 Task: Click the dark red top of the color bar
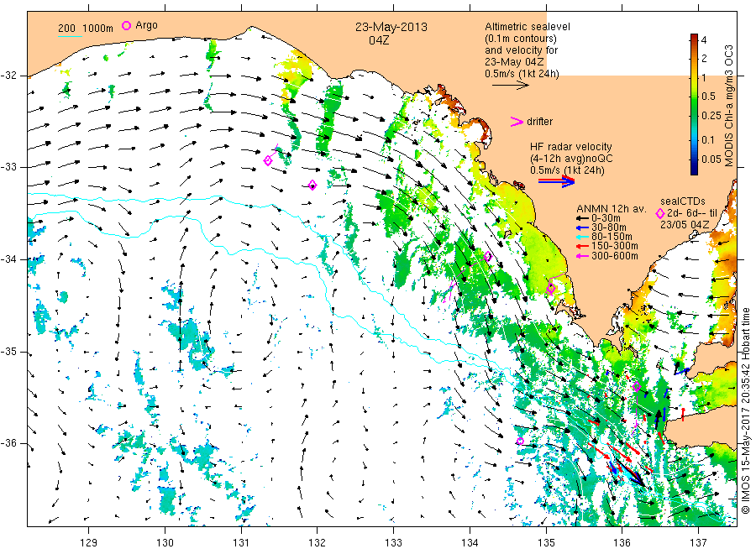pos(694,37)
